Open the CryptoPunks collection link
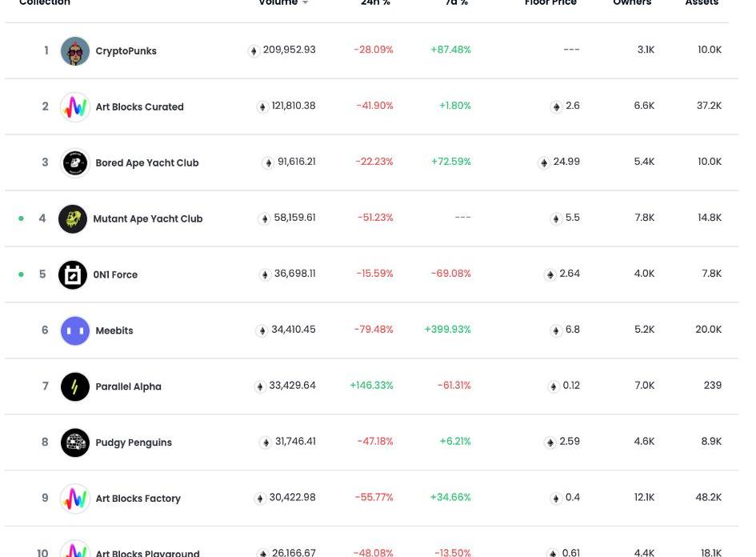 [126, 51]
